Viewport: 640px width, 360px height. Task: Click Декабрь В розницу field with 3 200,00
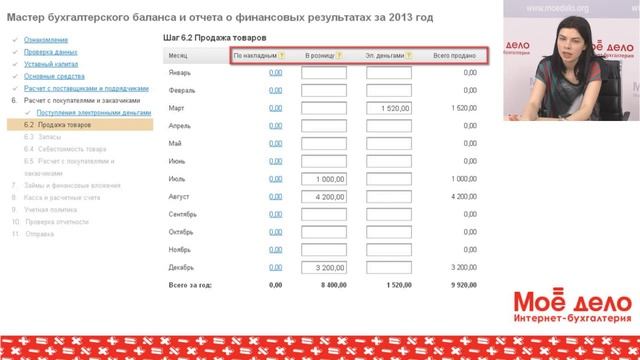(x=324, y=267)
